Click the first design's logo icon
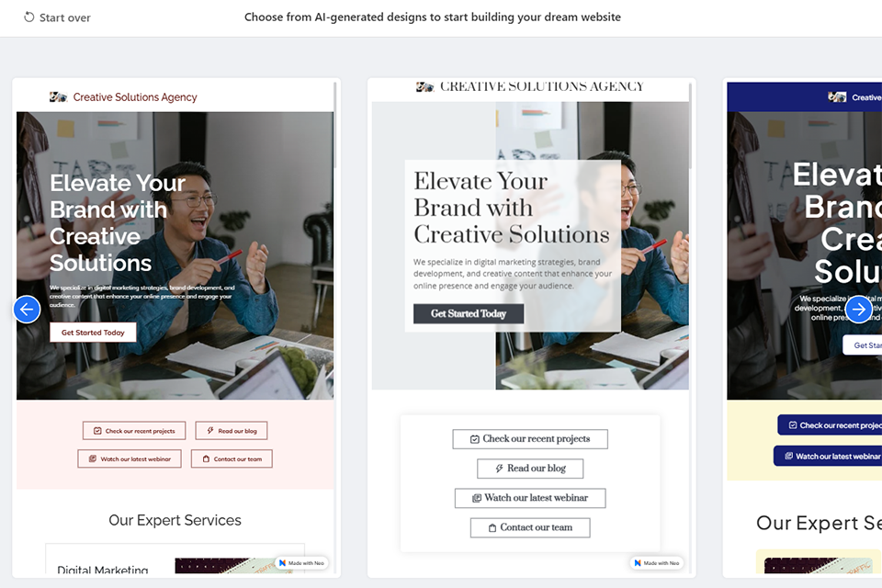 click(x=58, y=96)
